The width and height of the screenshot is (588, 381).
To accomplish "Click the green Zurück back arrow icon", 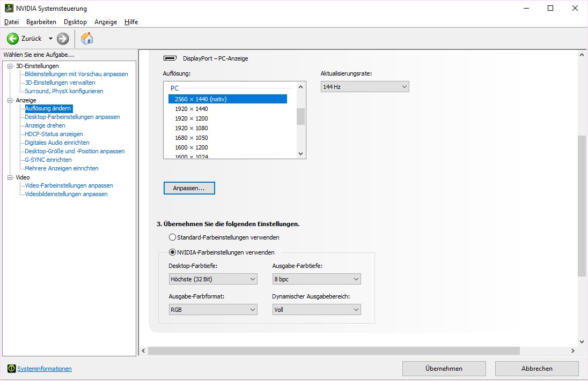I will coord(13,39).
